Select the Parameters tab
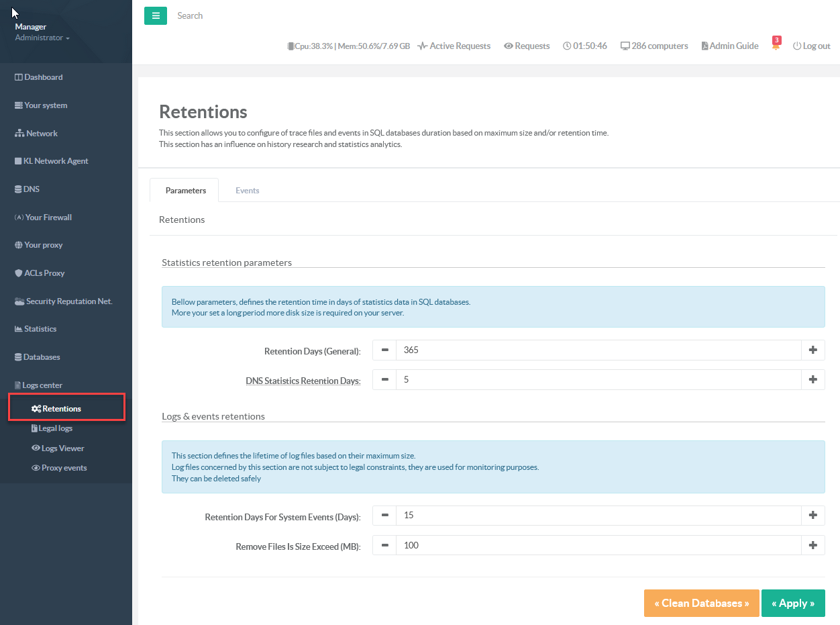The image size is (840, 625). coord(185,191)
